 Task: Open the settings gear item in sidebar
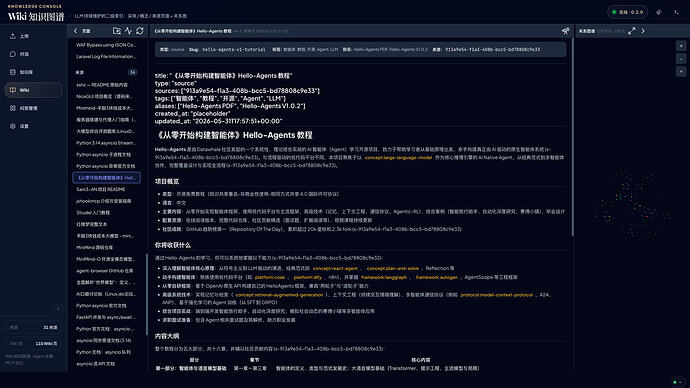pos(33,126)
